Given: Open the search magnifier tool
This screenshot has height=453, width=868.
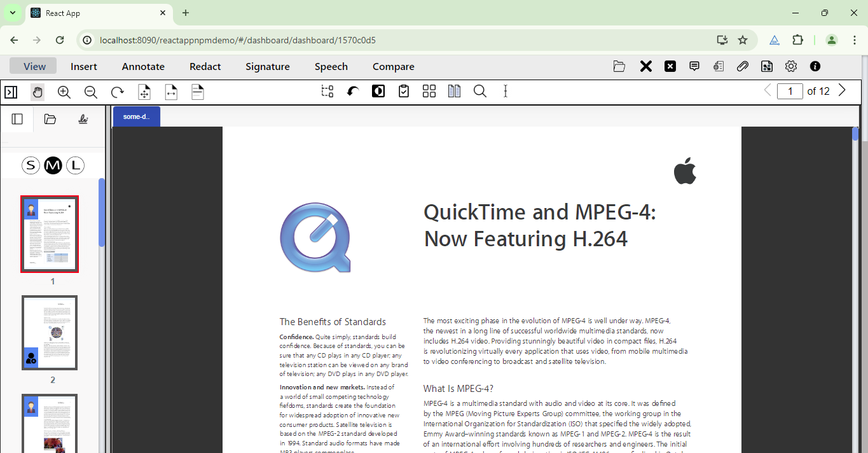Looking at the screenshot, I should click(480, 91).
